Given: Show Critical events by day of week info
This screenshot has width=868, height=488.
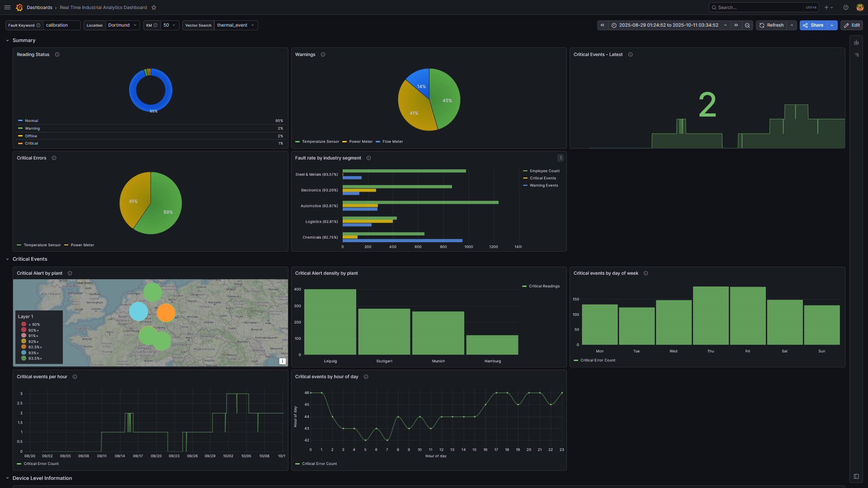Looking at the screenshot, I should coord(646,273).
